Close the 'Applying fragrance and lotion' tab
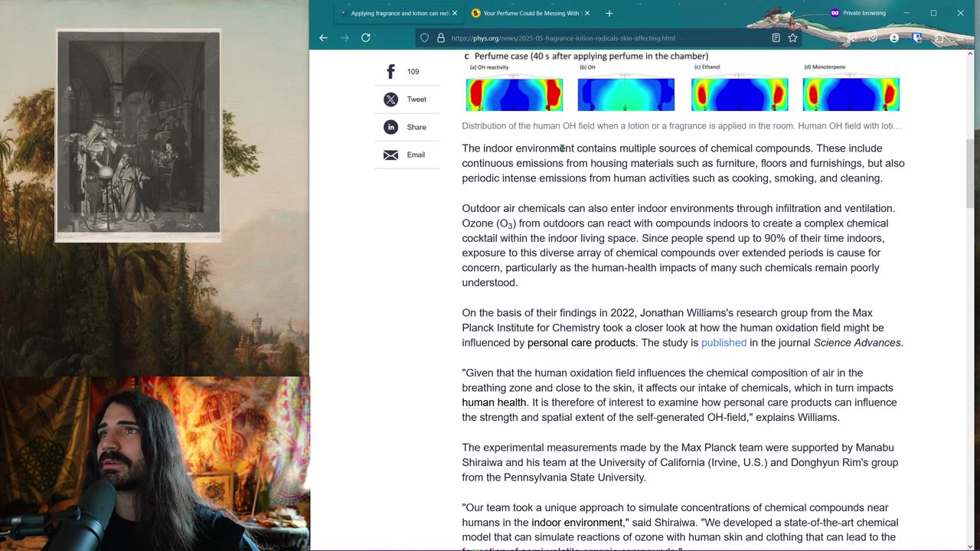The width and height of the screenshot is (980, 551). (x=455, y=13)
